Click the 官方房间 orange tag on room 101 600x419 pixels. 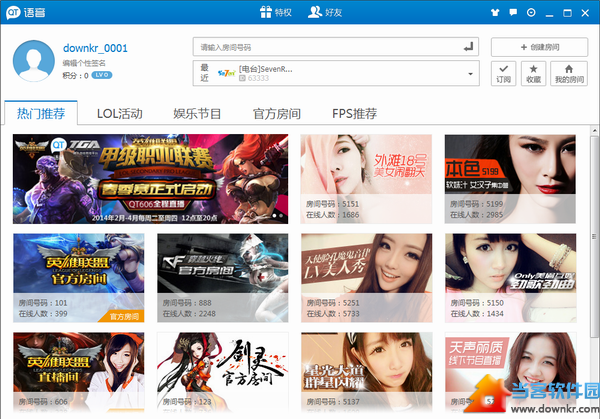coord(123,316)
